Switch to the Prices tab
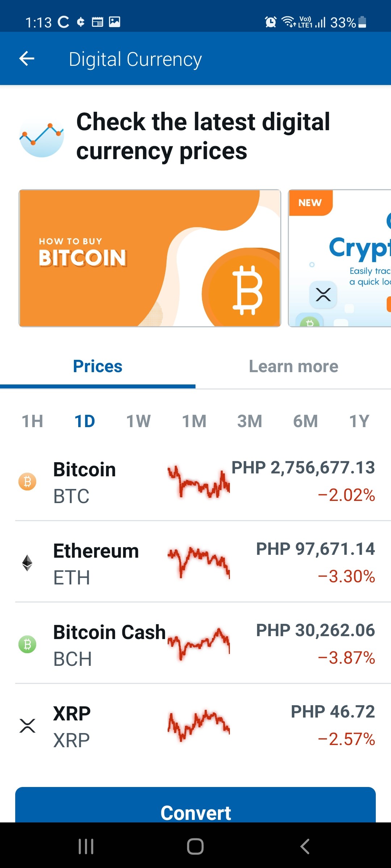The width and height of the screenshot is (391, 868). point(98,367)
